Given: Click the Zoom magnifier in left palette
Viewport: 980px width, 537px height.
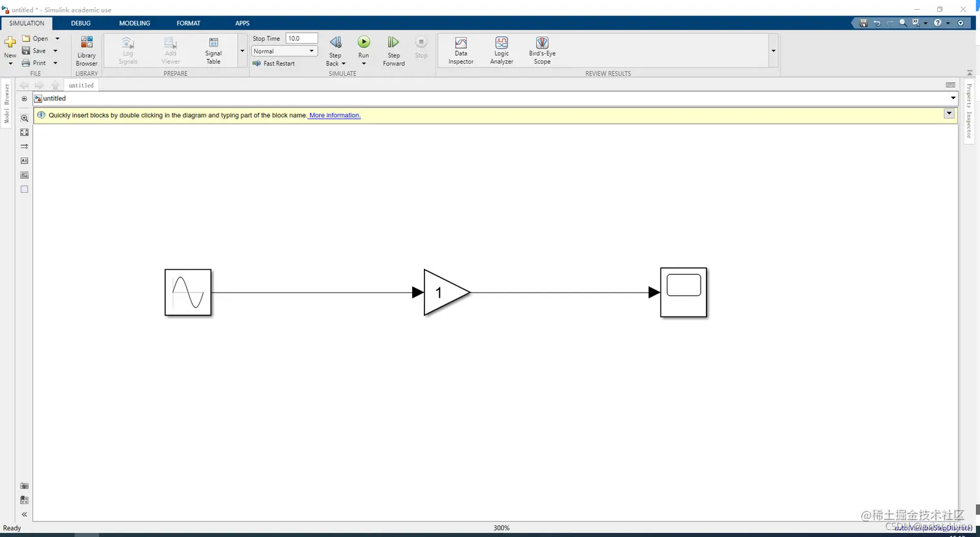Looking at the screenshot, I should 25,118.
